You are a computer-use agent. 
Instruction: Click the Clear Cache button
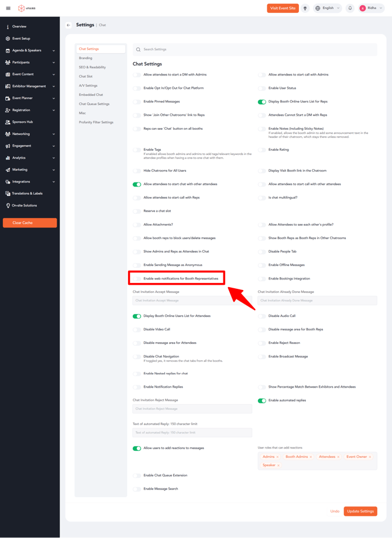30,223
